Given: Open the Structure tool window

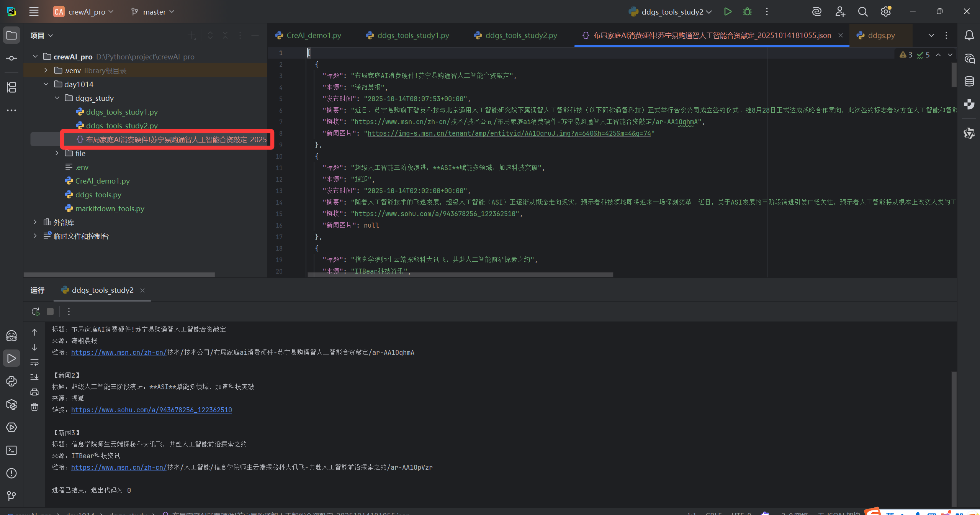Looking at the screenshot, I should [11, 87].
